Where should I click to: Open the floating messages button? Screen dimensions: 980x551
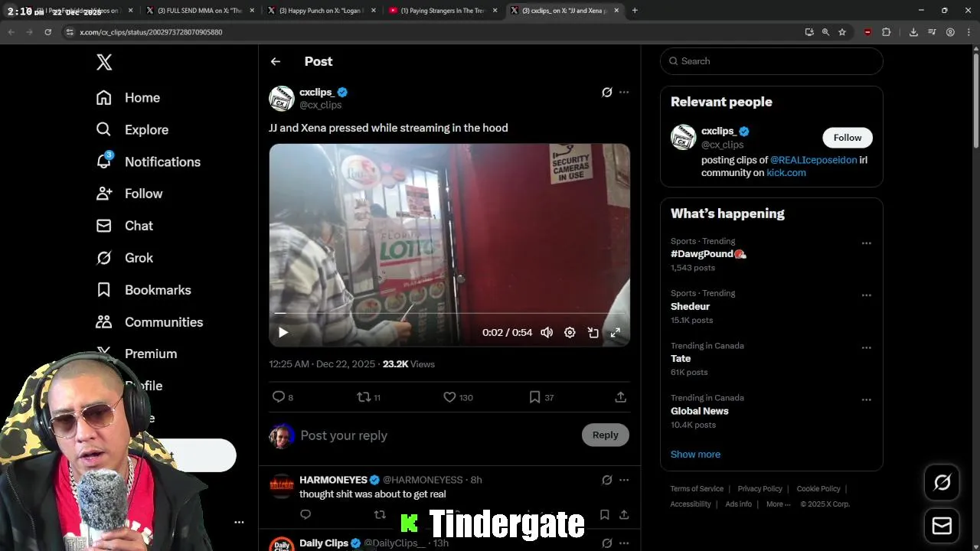click(942, 526)
